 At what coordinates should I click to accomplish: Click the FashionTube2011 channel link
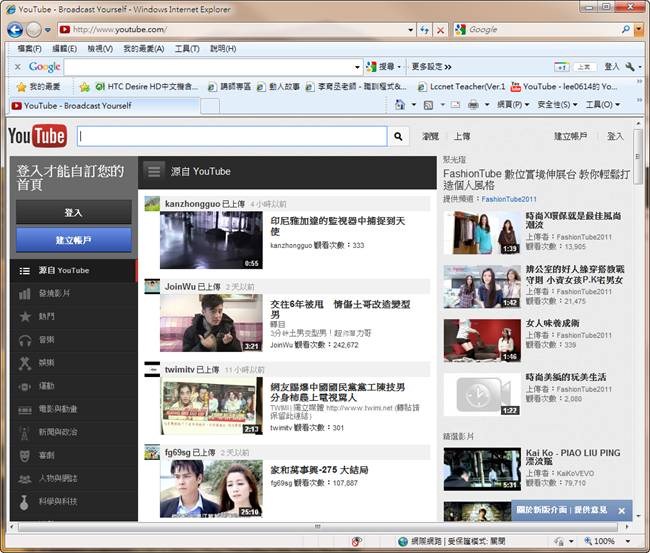click(x=509, y=199)
